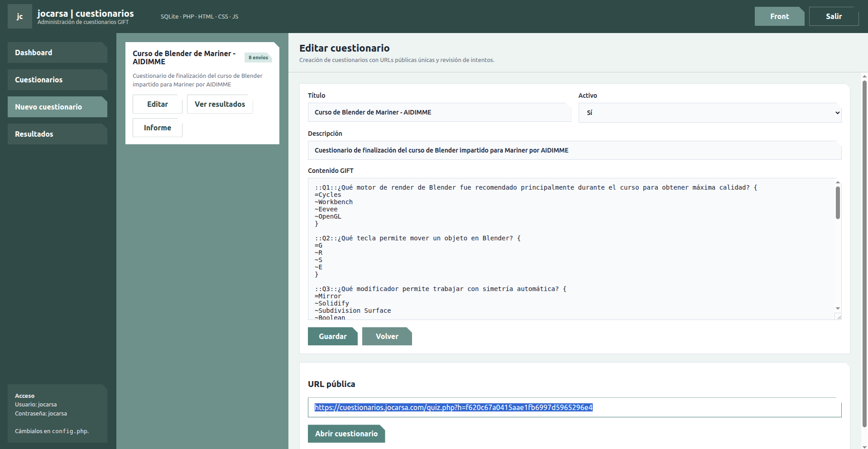Open the Resultados section

pos(58,134)
